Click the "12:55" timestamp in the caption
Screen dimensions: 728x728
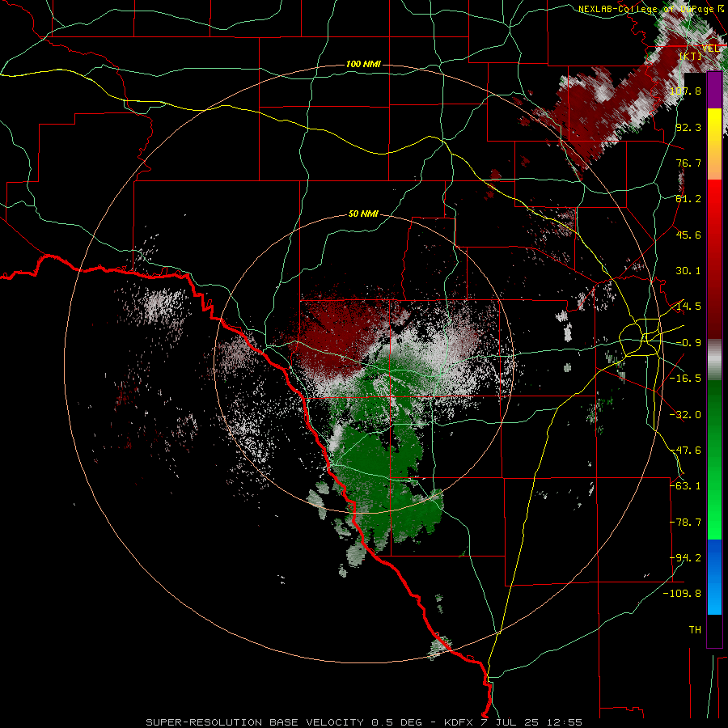coord(564,722)
